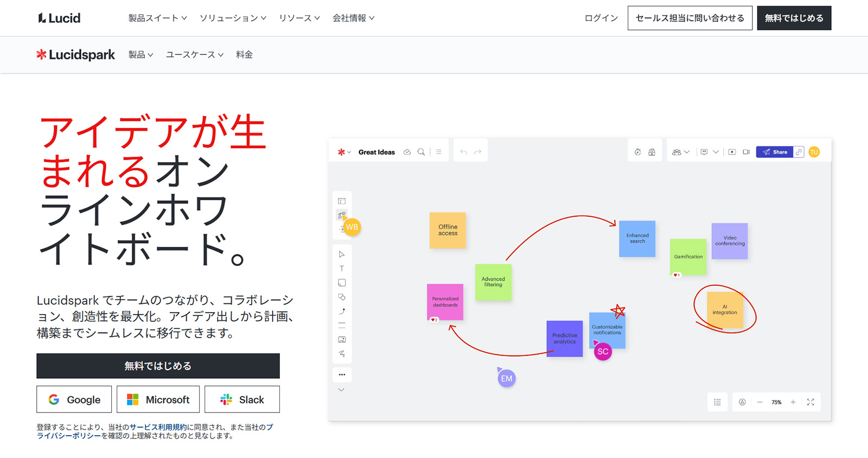Open the サービス利用規約 link
This screenshot has width=868, height=458.
158,427
